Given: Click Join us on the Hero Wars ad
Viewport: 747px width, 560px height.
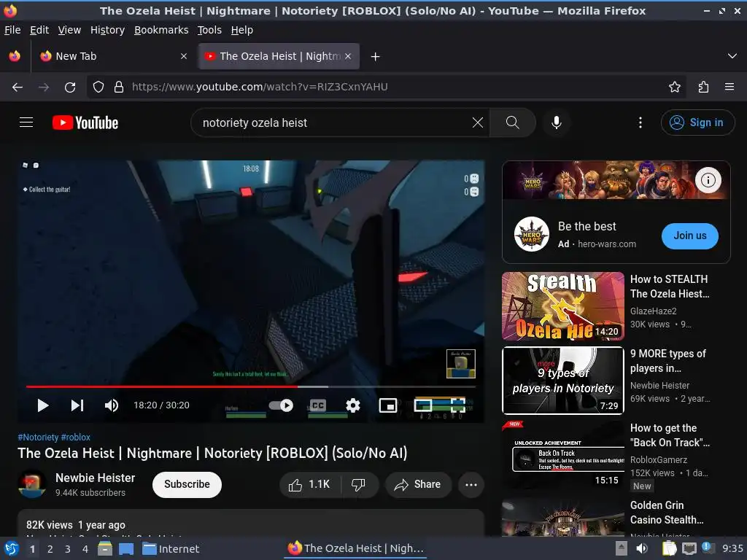Looking at the screenshot, I should [690, 236].
